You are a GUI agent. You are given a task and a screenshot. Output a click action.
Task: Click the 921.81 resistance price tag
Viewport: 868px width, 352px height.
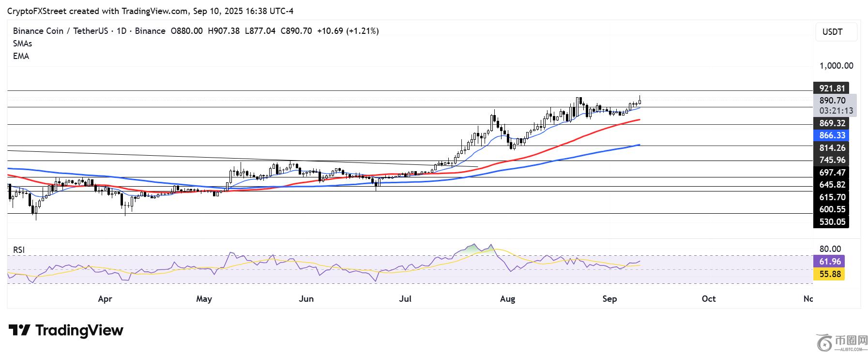point(832,88)
